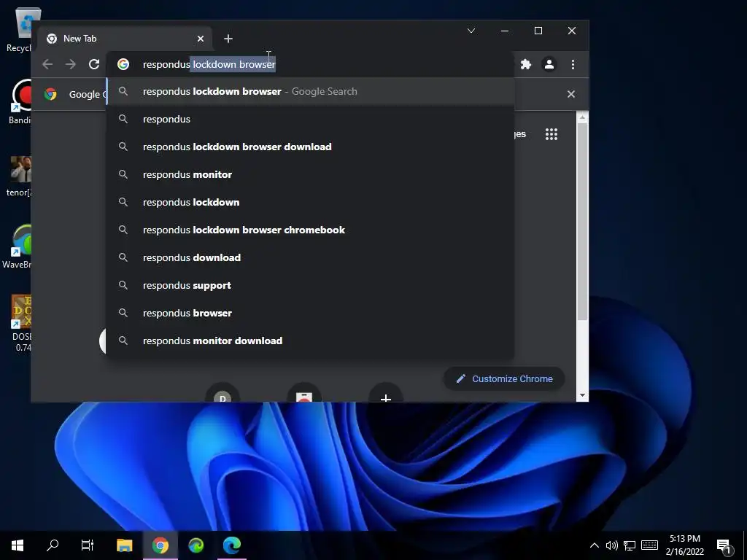The height and width of the screenshot is (560, 747).
Task: Select 'respondus lockdown browser download' suggestion
Action: click(x=310, y=147)
